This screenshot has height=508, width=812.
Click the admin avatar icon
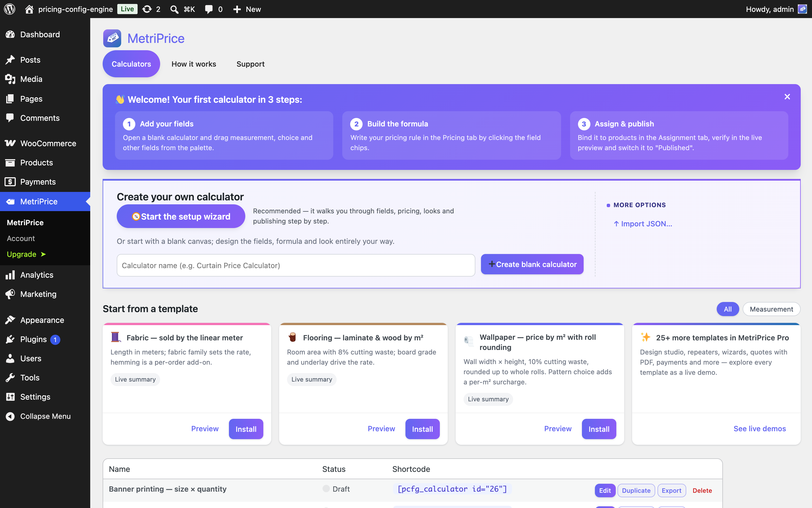click(802, 9)
